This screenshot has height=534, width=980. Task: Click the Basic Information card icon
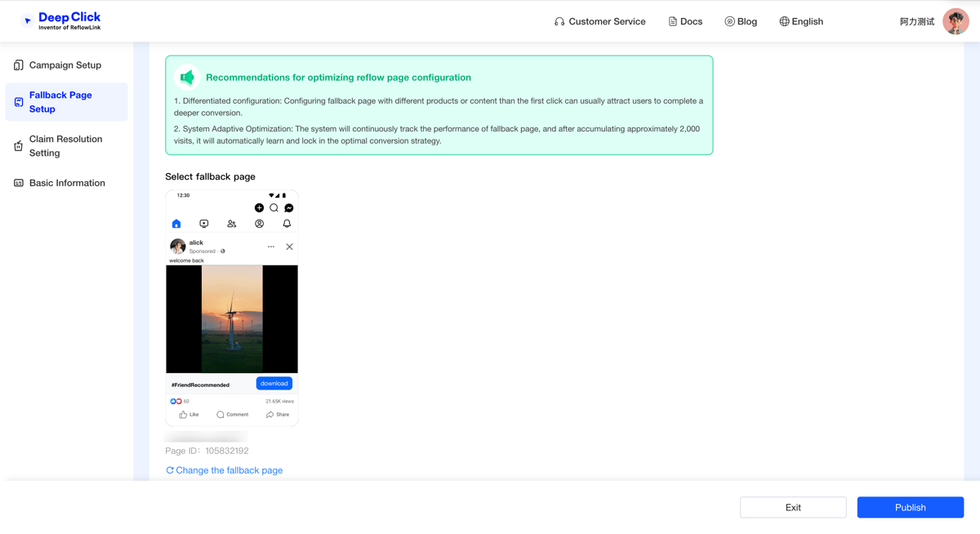click(18, 183)
